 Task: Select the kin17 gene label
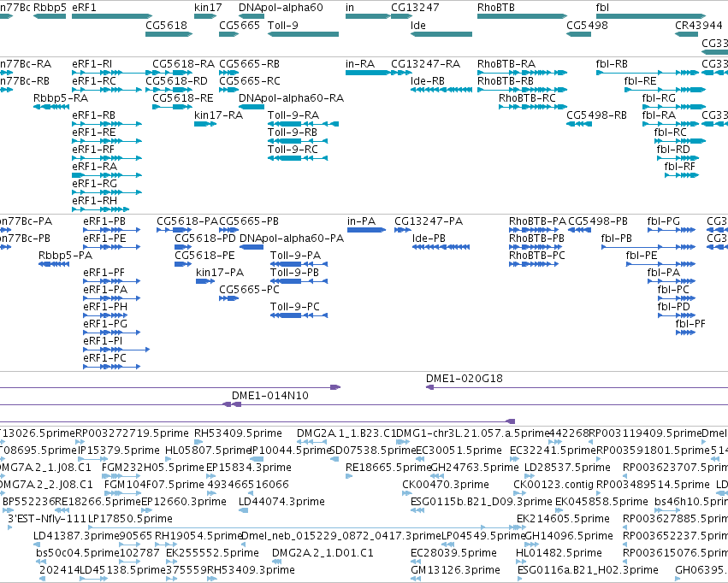208,8
